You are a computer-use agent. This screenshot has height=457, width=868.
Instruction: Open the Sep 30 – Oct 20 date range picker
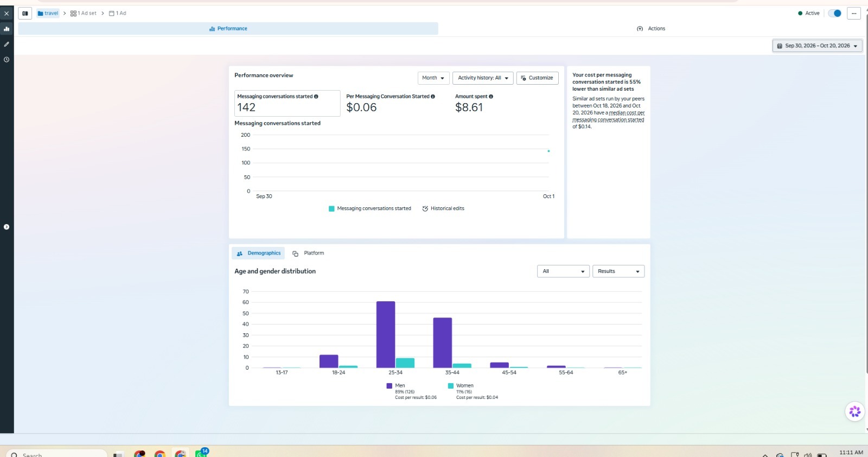[817, 46]
